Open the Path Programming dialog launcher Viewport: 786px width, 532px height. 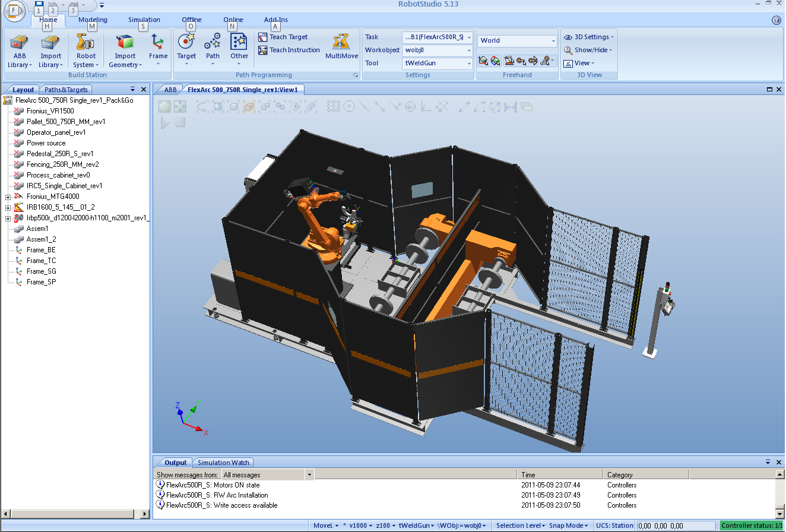pyautogui.click(x=356, y=75)
